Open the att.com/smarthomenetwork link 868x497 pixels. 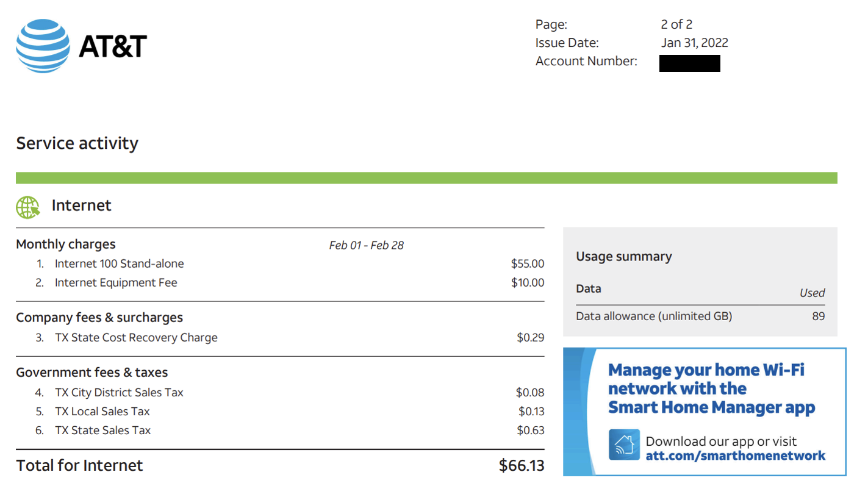tap(735, 456)
